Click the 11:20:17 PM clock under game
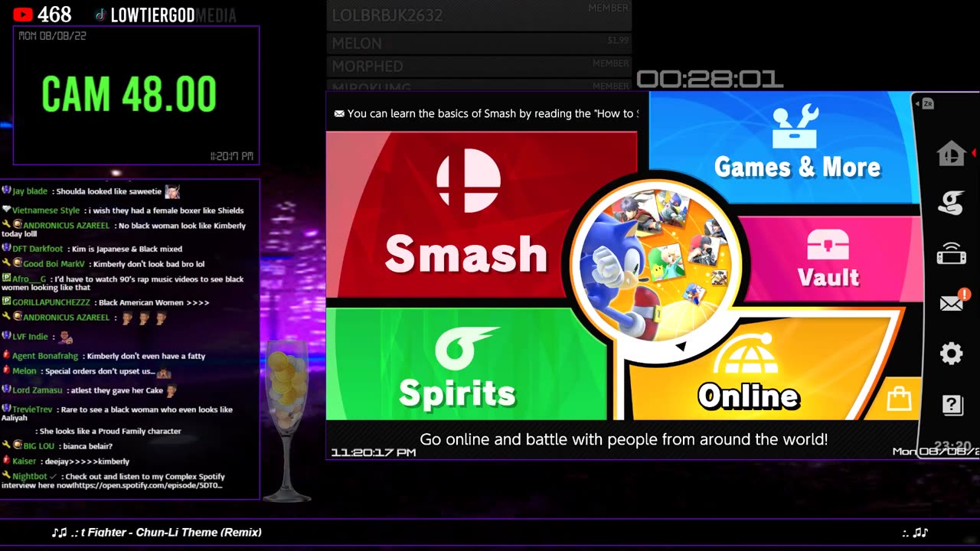The width and height of the screenshot is (980, 551). (x=374, y=452)
